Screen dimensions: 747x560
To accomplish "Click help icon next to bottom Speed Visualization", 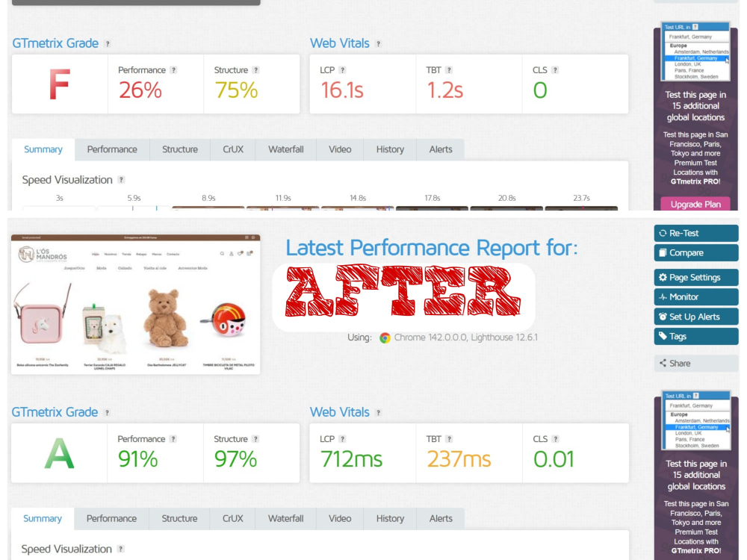I will [x=121, y=549].
